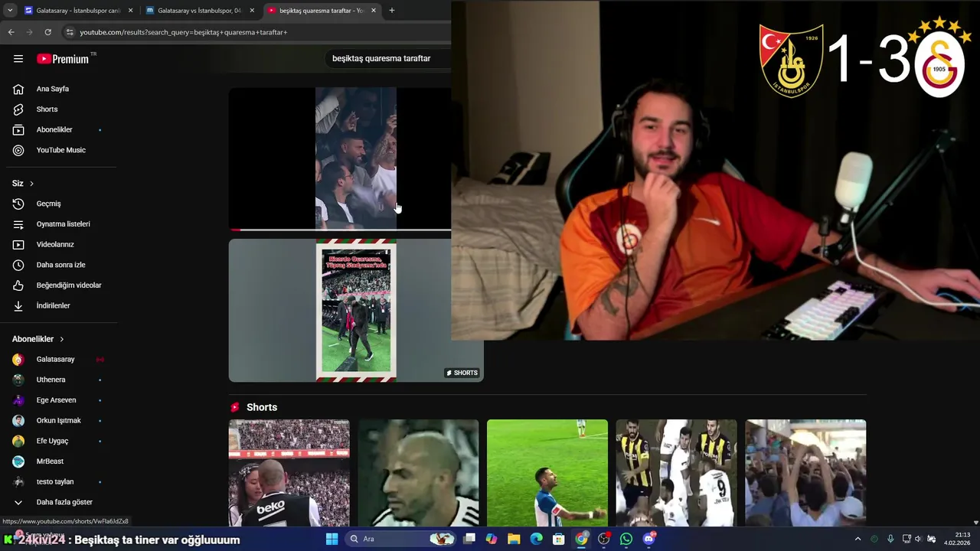This screenshot has width=980, height=551.
Task: Open Microsoft Store from taskbar
Action: point(559,539)
